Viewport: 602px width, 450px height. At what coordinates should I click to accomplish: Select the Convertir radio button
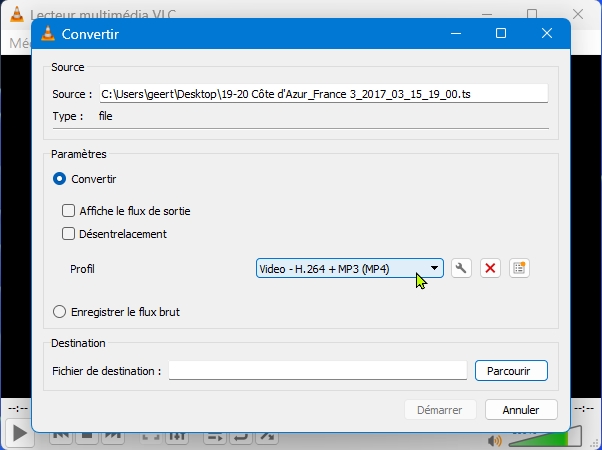coord(60,179)
